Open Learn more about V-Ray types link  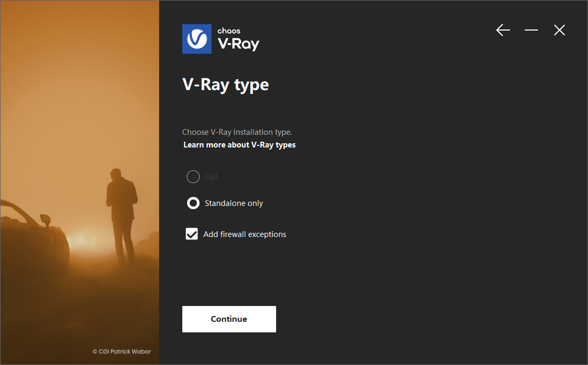[x=239, y=145]
